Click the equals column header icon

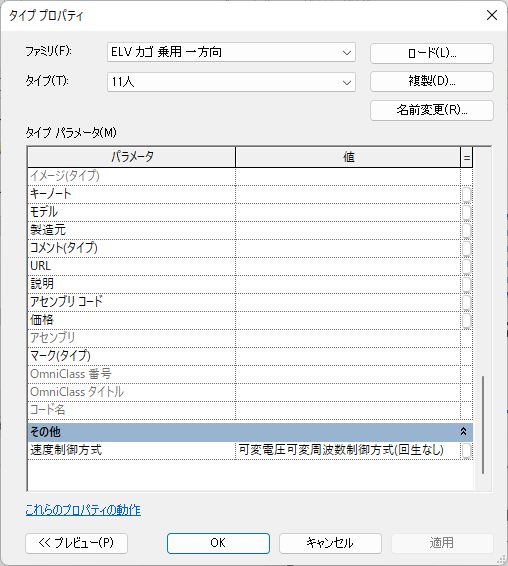pos(466,157)
